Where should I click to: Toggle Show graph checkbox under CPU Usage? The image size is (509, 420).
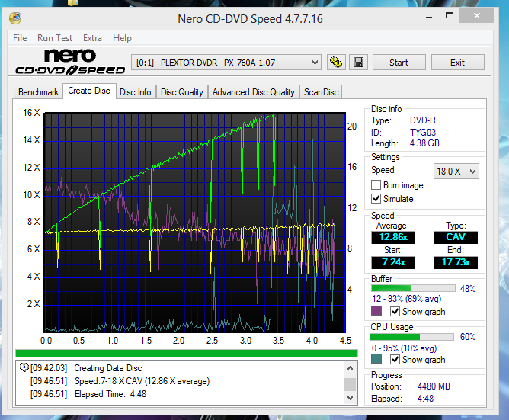395,360
